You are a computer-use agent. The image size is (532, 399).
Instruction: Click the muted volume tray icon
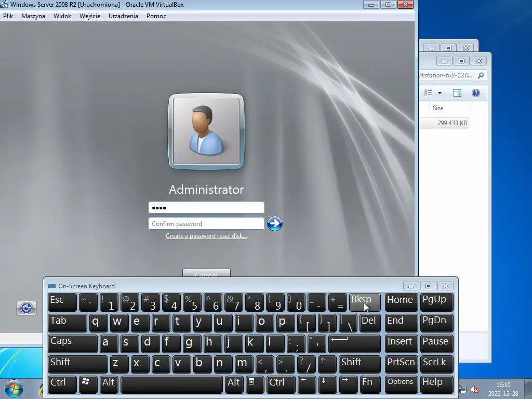[475, 389]
